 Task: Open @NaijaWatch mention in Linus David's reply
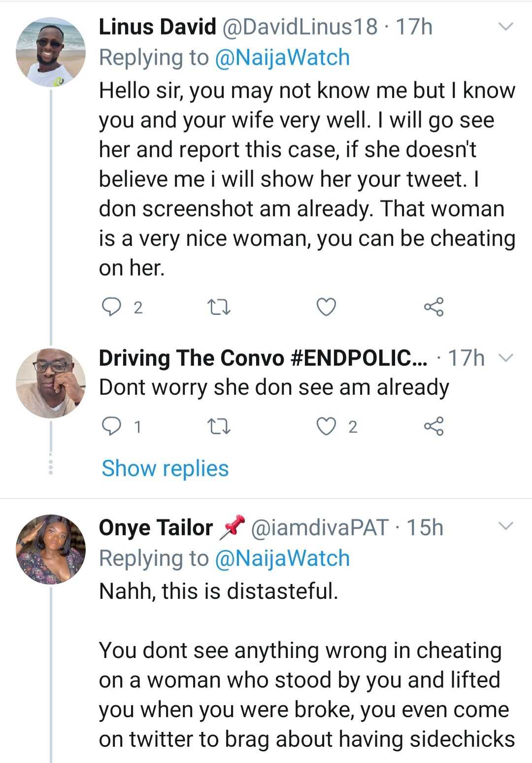(x=282, y=58)
